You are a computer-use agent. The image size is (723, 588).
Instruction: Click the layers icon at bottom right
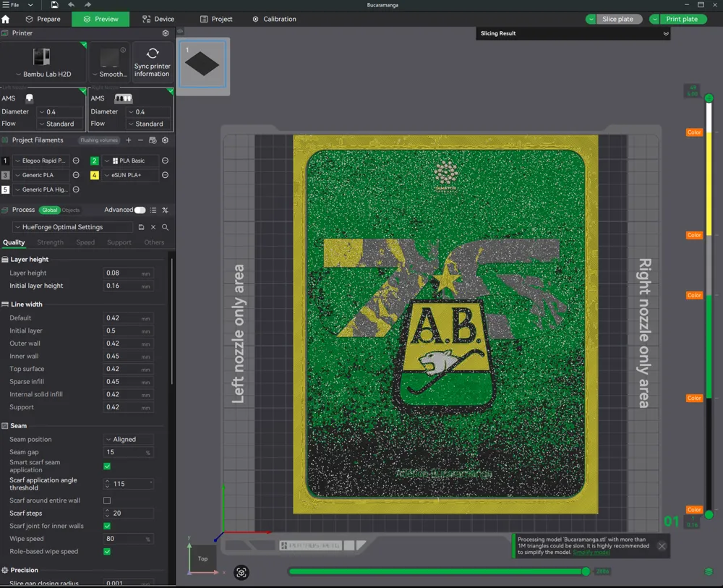[709, 572]
